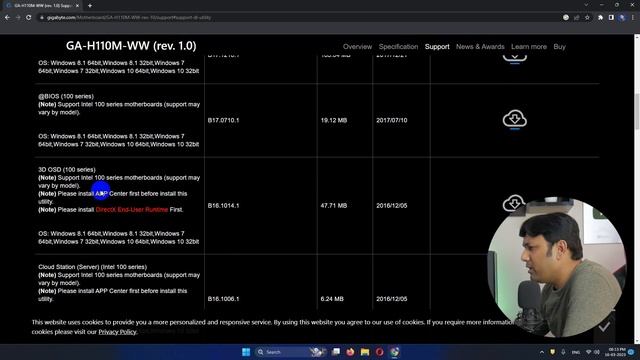Accept cookies with the checkmark button
Screen dimensions: 640x360
pos(604,327)
